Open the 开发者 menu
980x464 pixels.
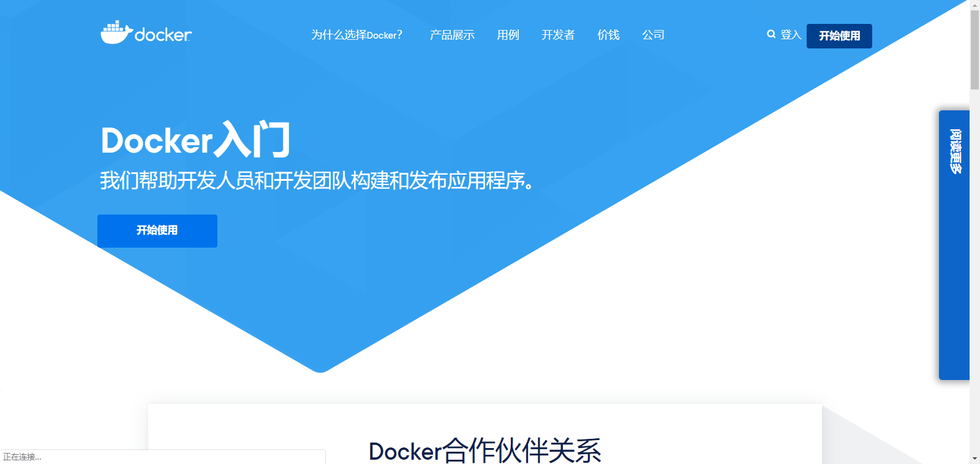tap(558, 35)
